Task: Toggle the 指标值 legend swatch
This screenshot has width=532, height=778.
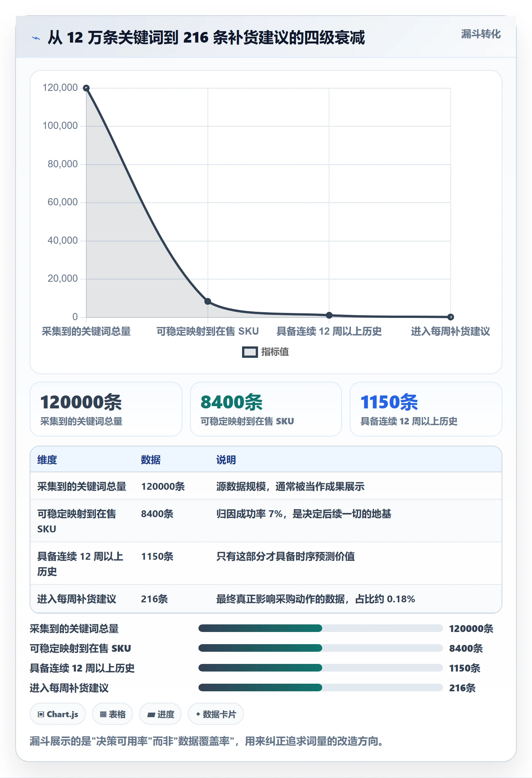Action: [250, 352]
